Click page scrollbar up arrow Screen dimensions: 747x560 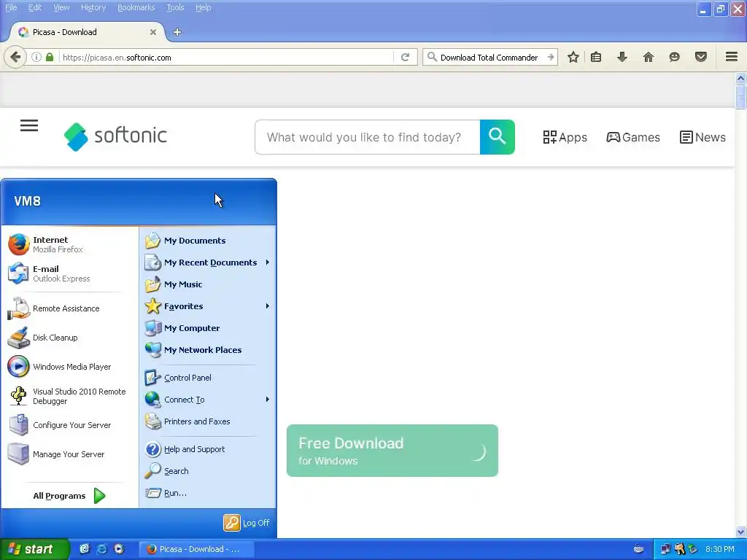point(741,78)
